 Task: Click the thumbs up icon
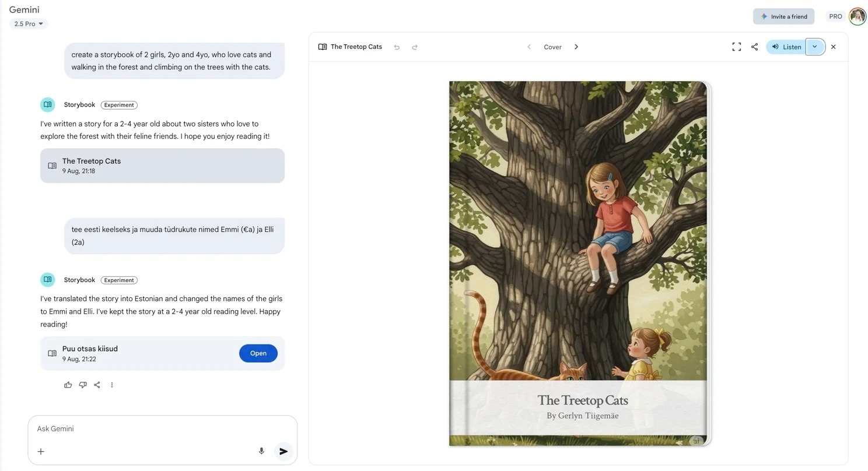coord(68,385)
